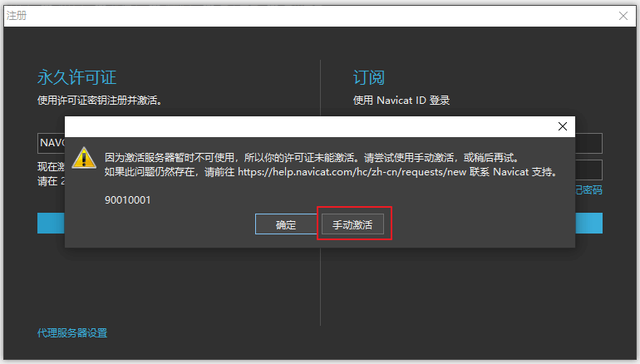This screenshot has height=364, width=640.
Task: Click the forgot password link ending 密码
Action: 589,190
